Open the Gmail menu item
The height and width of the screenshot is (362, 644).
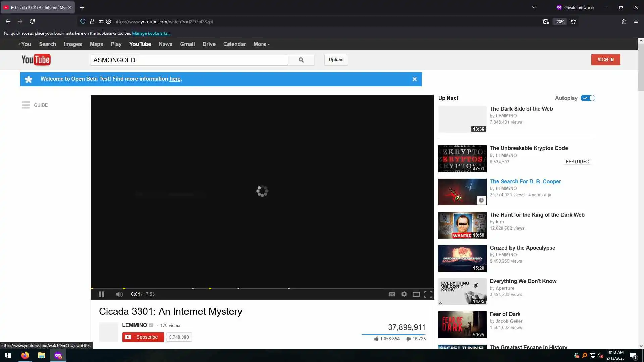click(187, 44)
